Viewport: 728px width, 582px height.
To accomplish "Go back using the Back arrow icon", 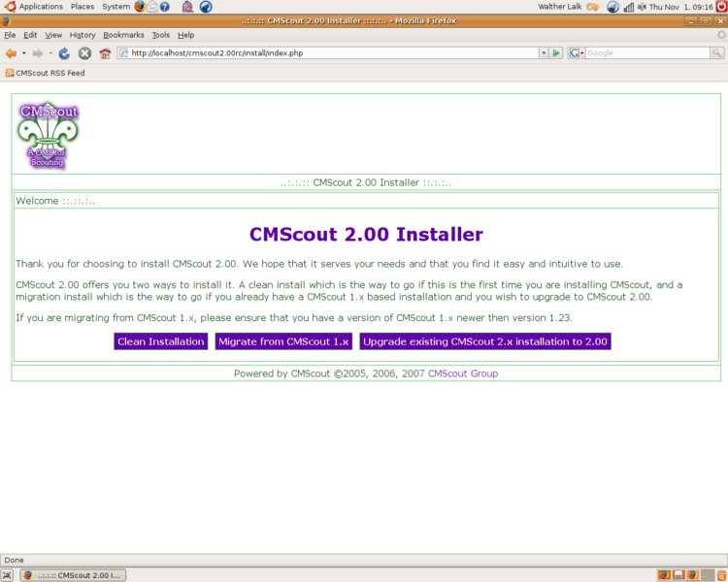I will point(11,53).
